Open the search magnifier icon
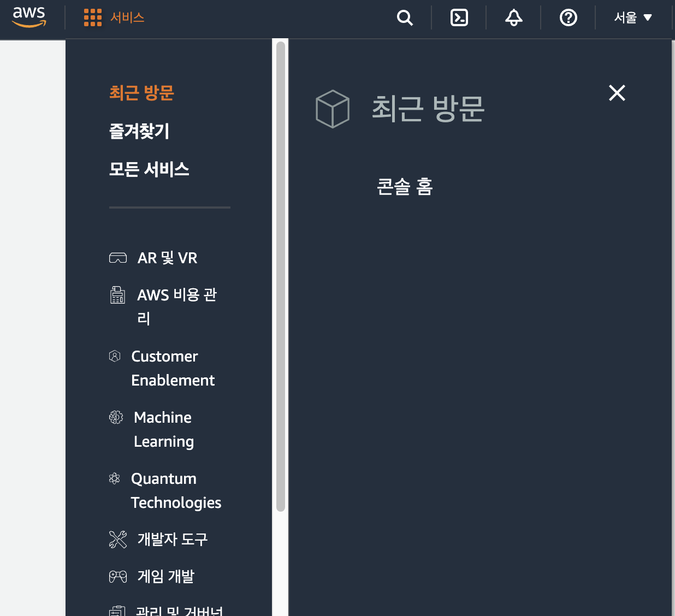675x616 pixels. [405, 17]
